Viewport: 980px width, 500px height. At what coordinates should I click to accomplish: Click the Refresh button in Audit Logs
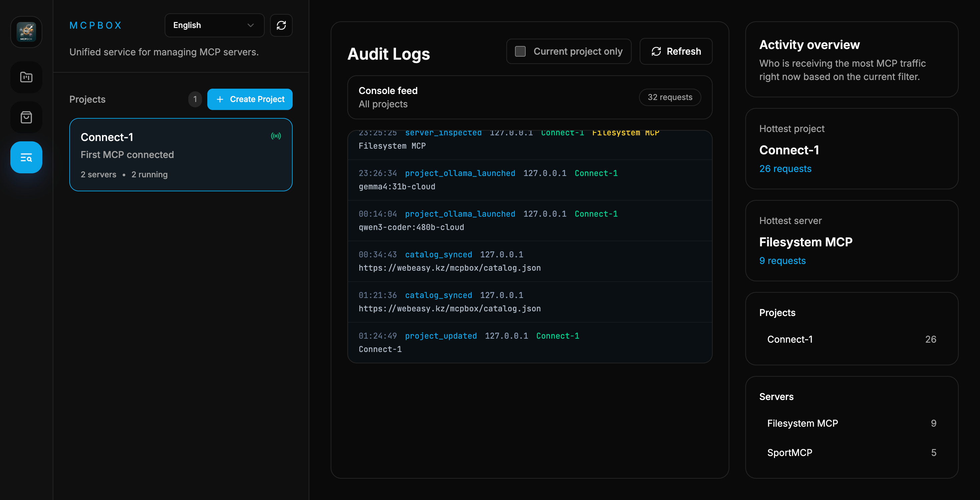tap(676, 51)
